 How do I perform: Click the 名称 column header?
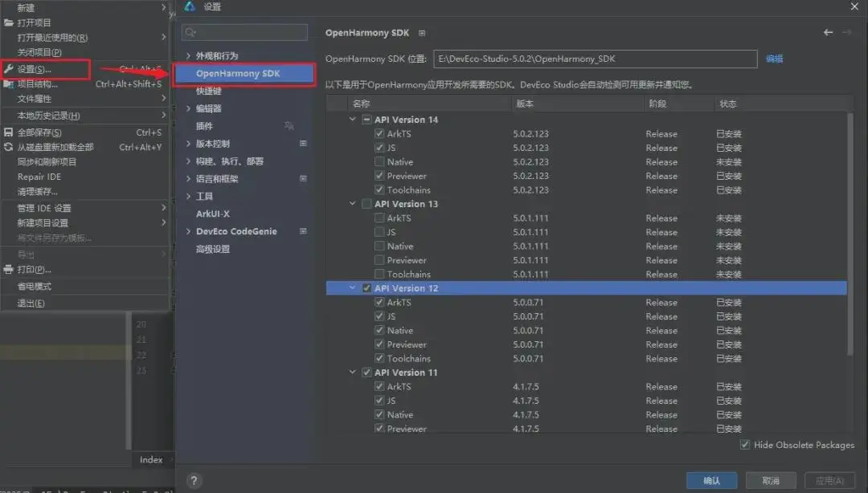pos(362,104)
